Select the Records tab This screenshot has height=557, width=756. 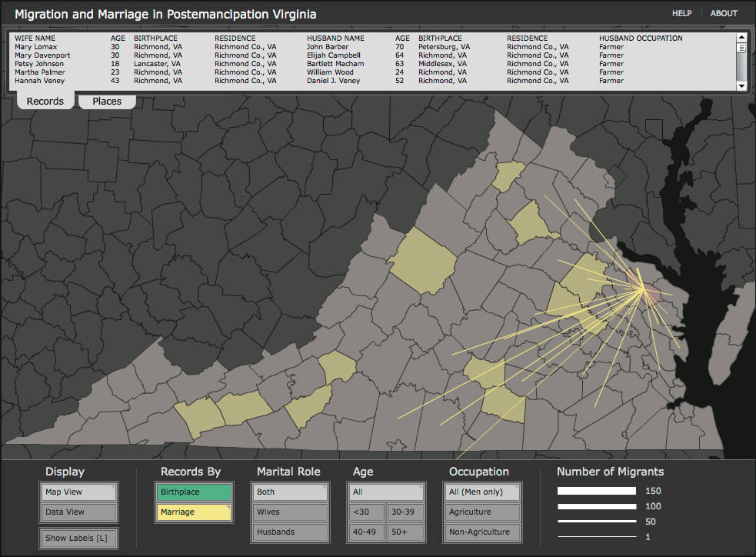tap(45, 102)
